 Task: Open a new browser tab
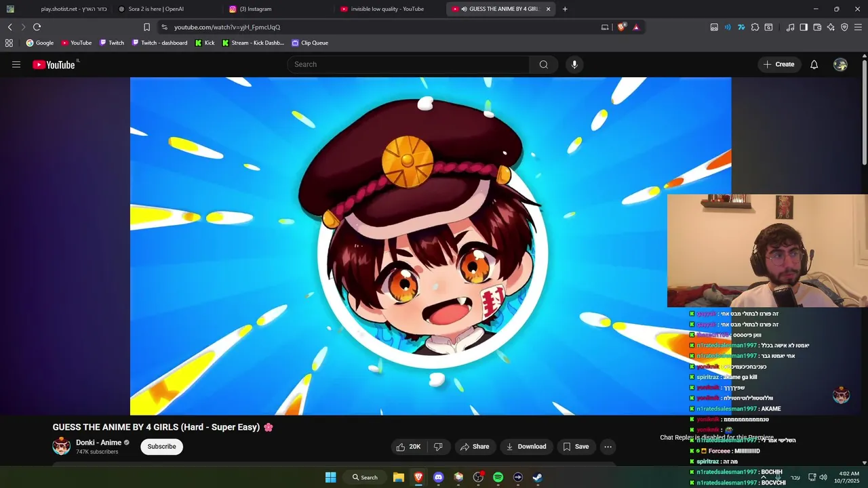(565, 9)
